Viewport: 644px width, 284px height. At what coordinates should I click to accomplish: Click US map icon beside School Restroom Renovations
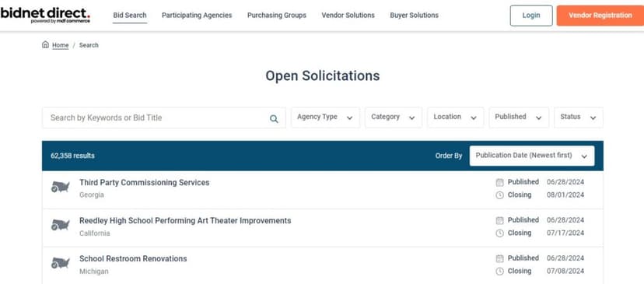(61, 263)
